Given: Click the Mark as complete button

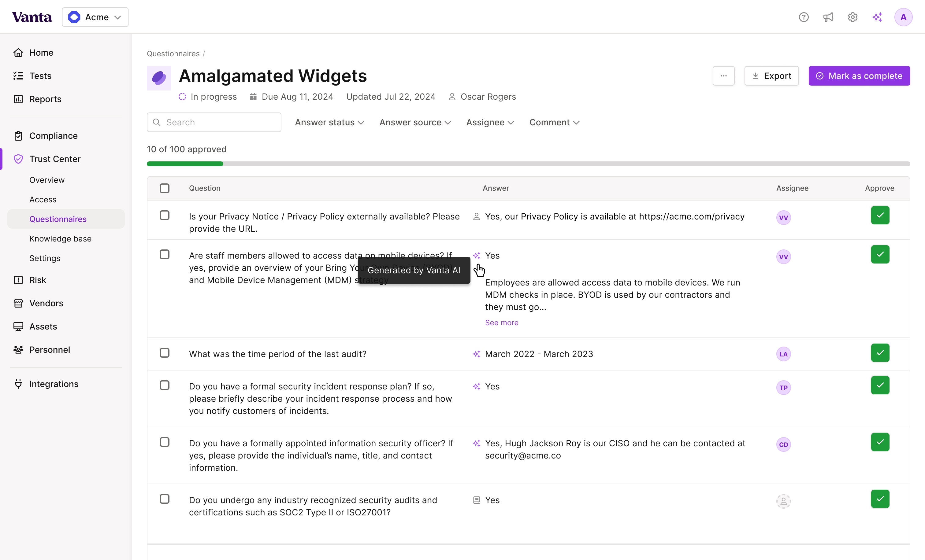Looking at the screenshot, I should [x=859, y=76].
